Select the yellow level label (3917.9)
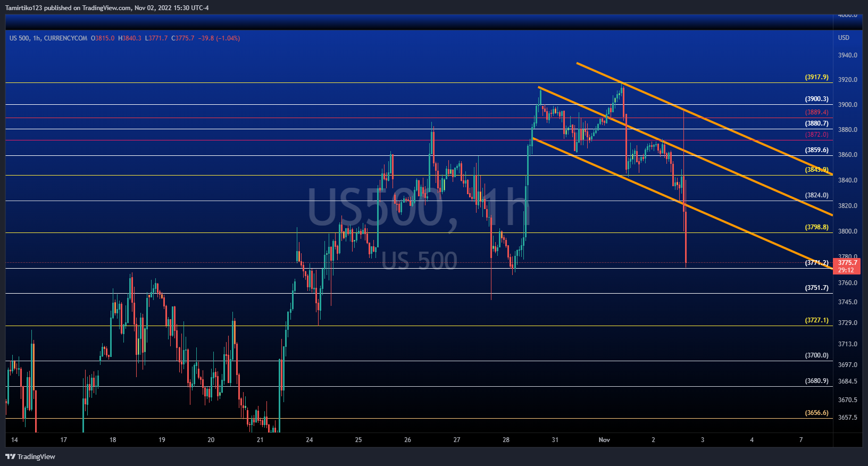Screen dimensions: 868x466 [817, 77]
